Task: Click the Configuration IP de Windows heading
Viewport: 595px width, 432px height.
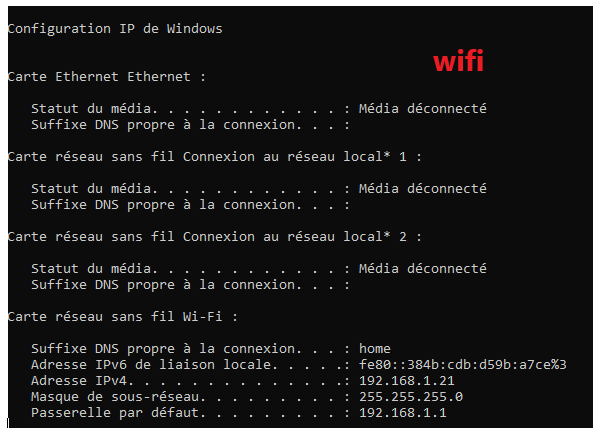Action: point(115,29)
